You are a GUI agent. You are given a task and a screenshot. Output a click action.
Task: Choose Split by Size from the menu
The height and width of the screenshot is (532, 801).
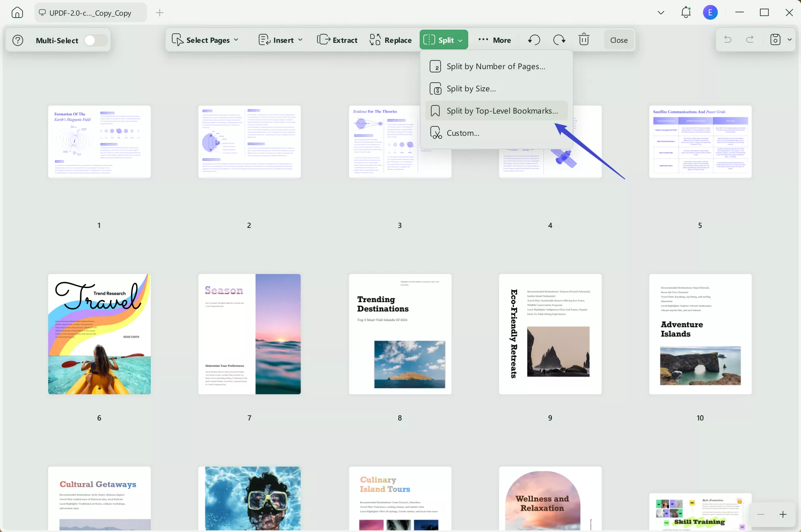click(x=471, y=88)
